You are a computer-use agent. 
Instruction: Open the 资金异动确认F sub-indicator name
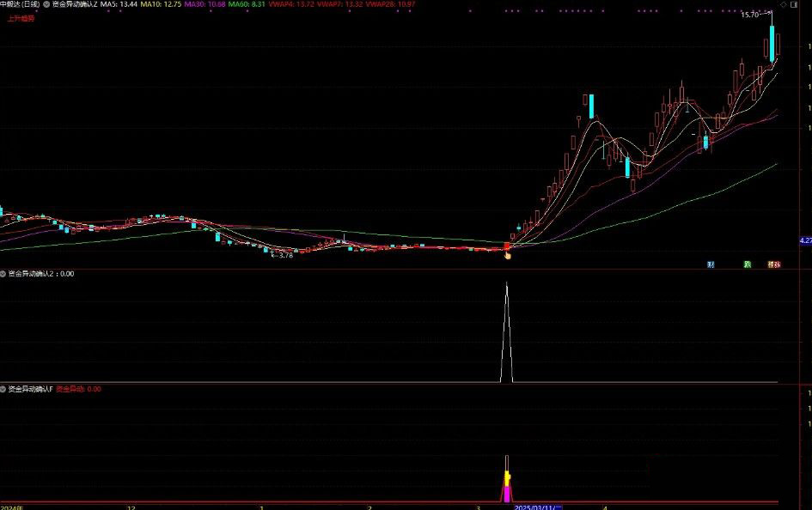(31, 389)
